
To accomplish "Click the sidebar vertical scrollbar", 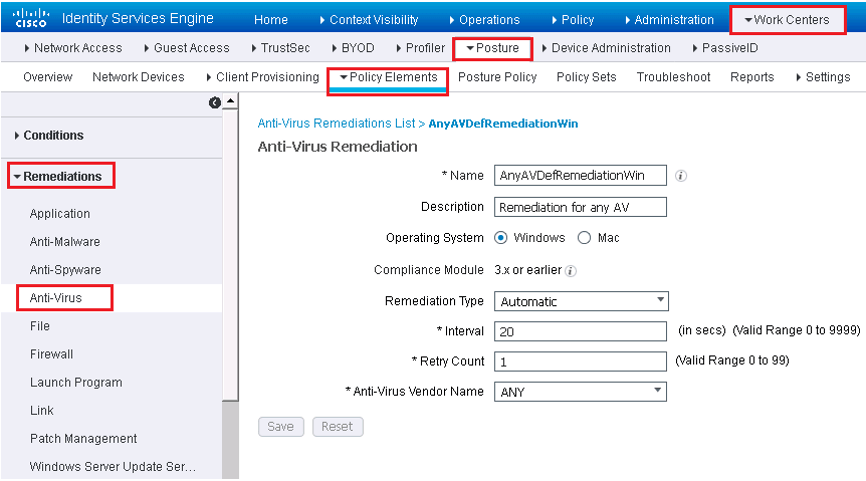I will tap(230, 255).
